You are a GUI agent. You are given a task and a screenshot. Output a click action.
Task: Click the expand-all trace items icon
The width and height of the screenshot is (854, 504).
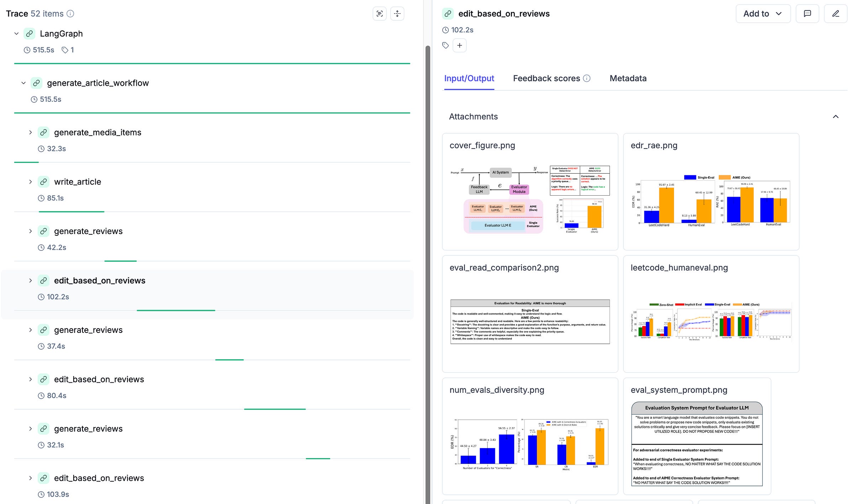click(397, 14)
